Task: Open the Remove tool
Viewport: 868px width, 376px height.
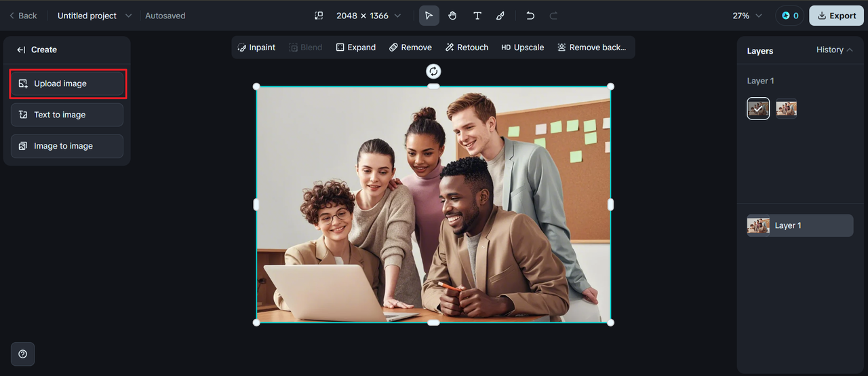Action: click(410, 48)
